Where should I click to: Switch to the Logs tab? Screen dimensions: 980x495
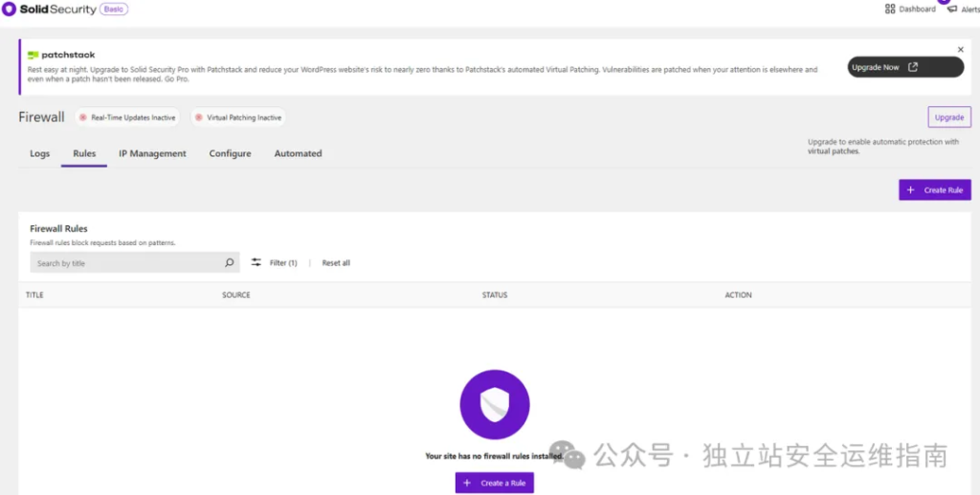tap(39, 154)
